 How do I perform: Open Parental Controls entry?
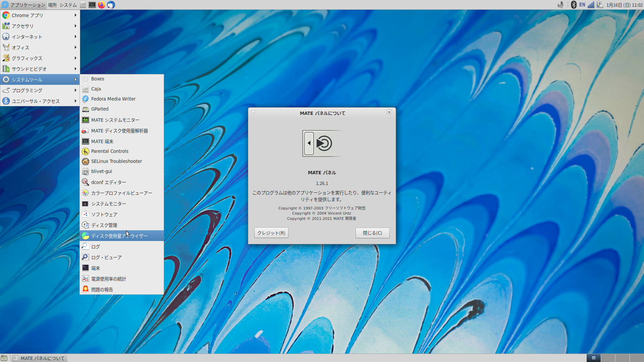pyautogui.click(x=110, y=151)
